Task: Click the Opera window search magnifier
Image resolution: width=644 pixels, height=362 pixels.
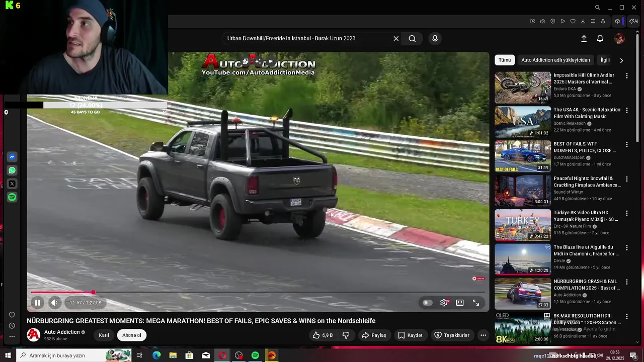Action: pyautogui.click(x=597, y=8)
